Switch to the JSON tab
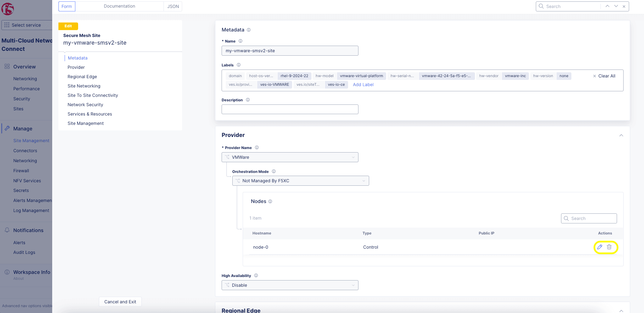Viewport: 644px width, 313px height. (173, 6)
